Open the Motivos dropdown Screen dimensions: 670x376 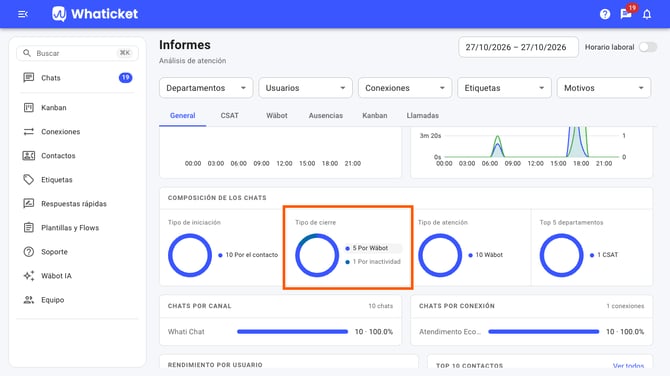(604, 88)
